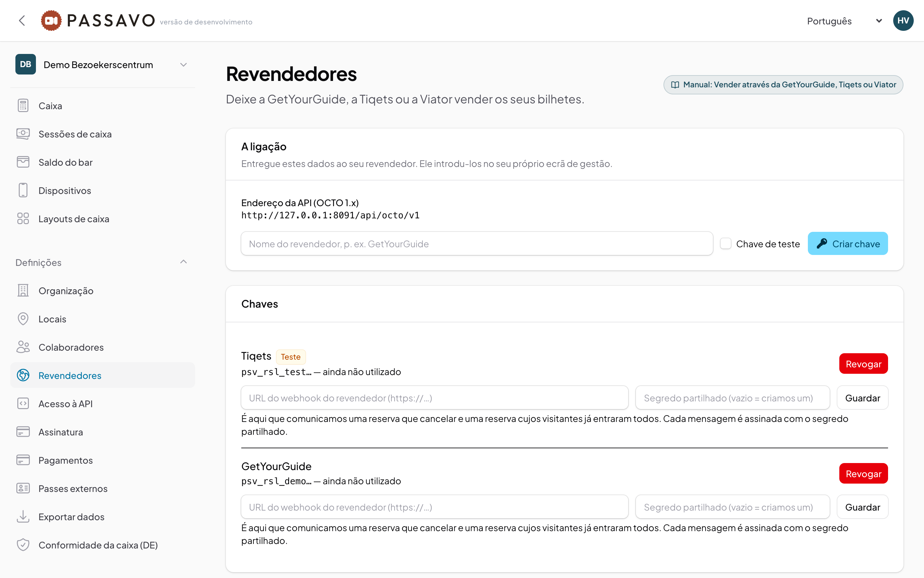Focus the Nome do revendedor input
Viewport: 924px width, 578px height.
pos(477,243)
